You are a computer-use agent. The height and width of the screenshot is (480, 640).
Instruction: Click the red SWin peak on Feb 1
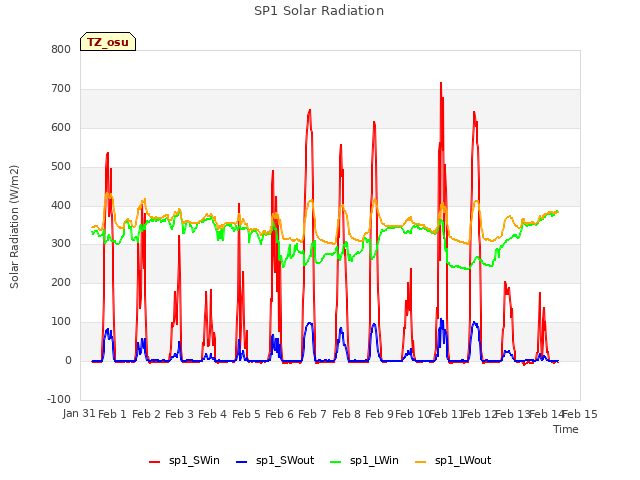[107, 153]
